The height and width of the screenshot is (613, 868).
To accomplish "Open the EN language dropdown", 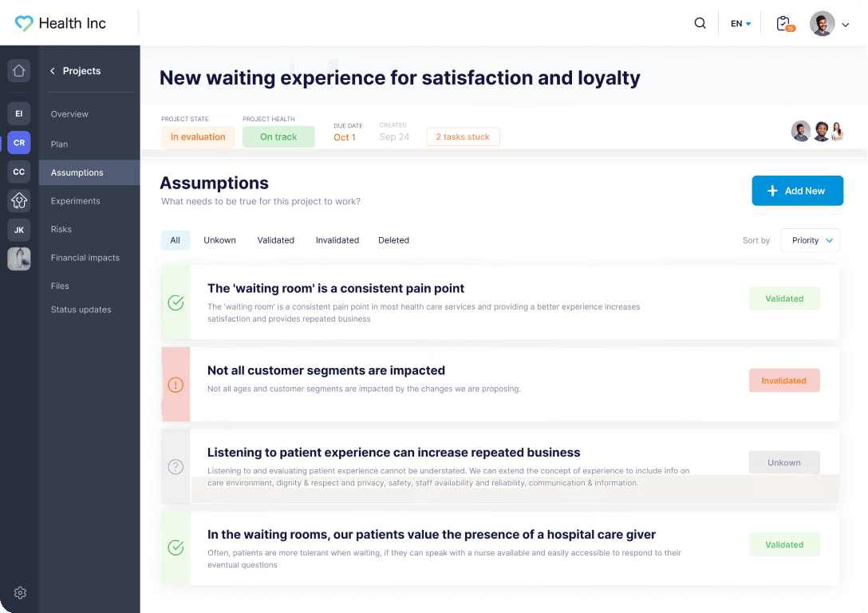I will [741, 24].
